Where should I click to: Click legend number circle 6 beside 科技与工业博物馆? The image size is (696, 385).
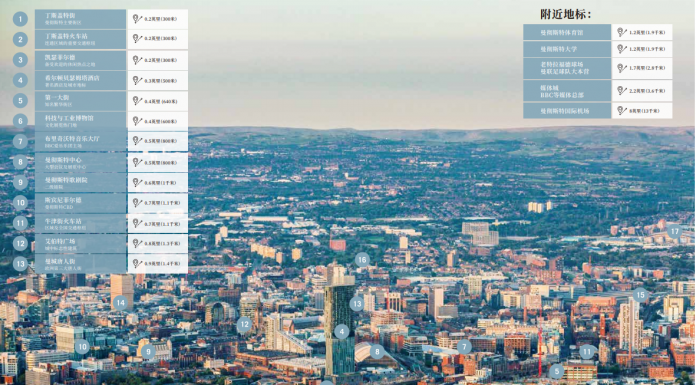pos(20,121)
